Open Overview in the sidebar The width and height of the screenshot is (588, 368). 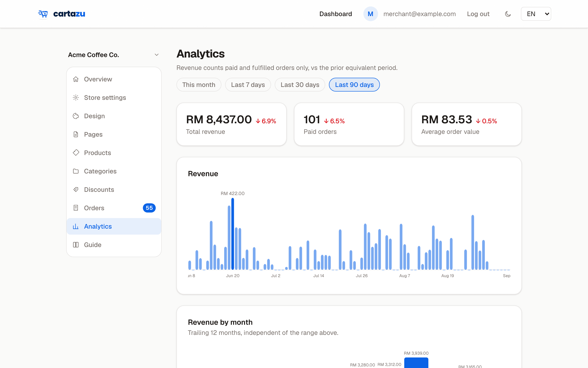click(114, 79)
